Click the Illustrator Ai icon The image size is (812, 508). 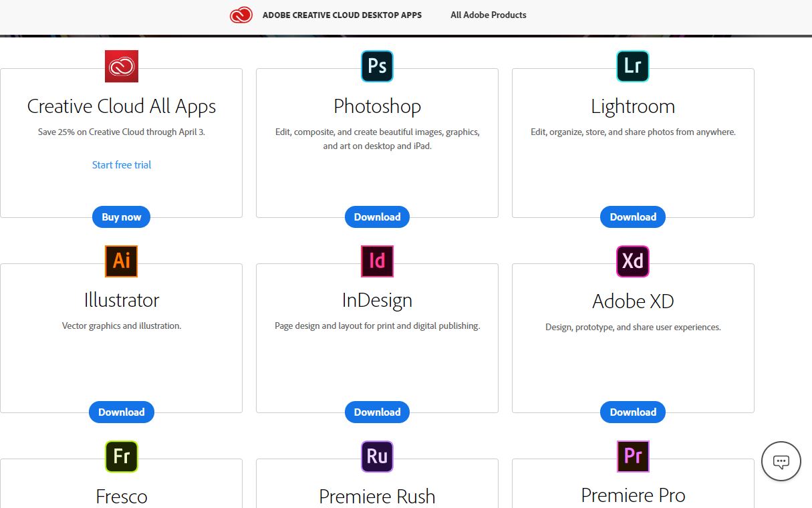pos(122,261)
